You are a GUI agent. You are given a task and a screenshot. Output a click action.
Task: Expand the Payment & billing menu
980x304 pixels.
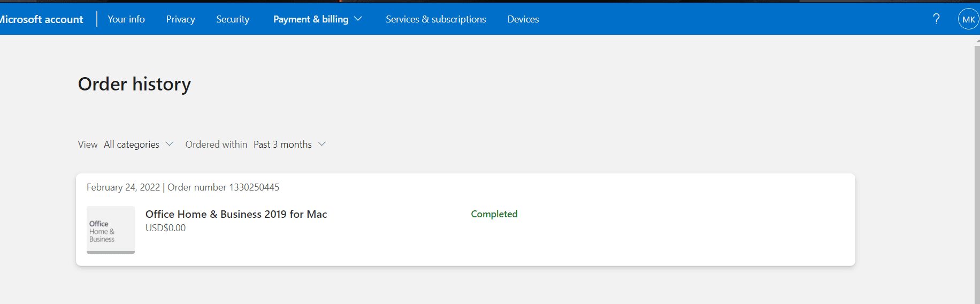coord(311,19)
